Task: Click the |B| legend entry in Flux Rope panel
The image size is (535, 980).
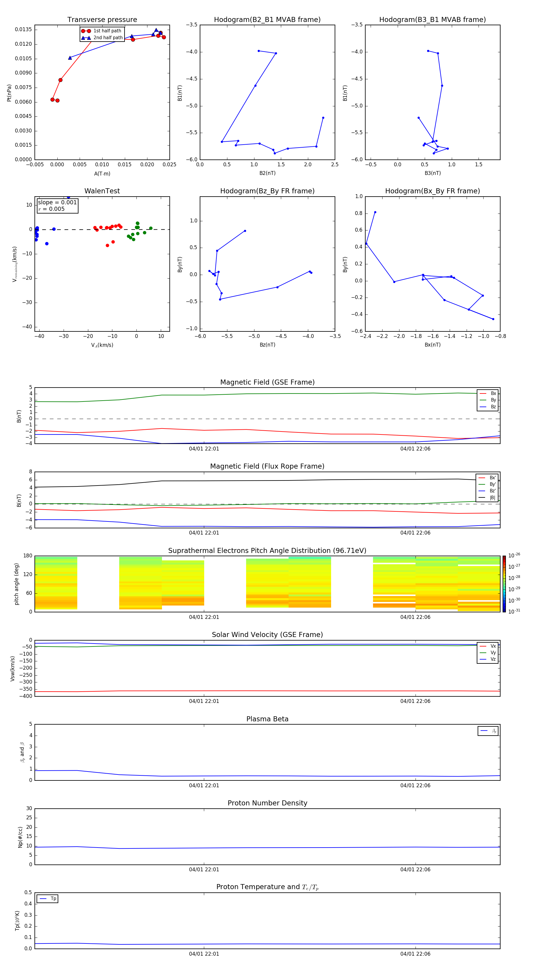Action: [x=487, y=498]
